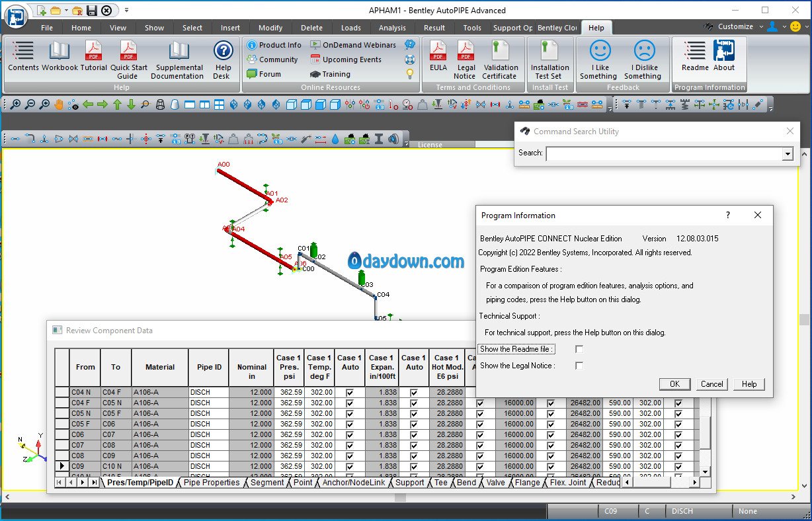812x521 pixels.
Task: Go to last sheet tab navigation arrow
Action: 94,483
